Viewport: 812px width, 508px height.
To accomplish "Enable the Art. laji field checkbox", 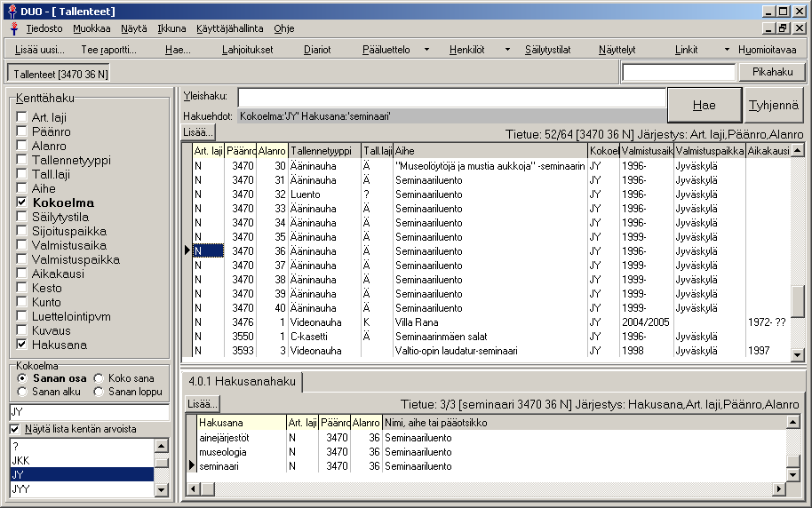I will coord(21,117).
